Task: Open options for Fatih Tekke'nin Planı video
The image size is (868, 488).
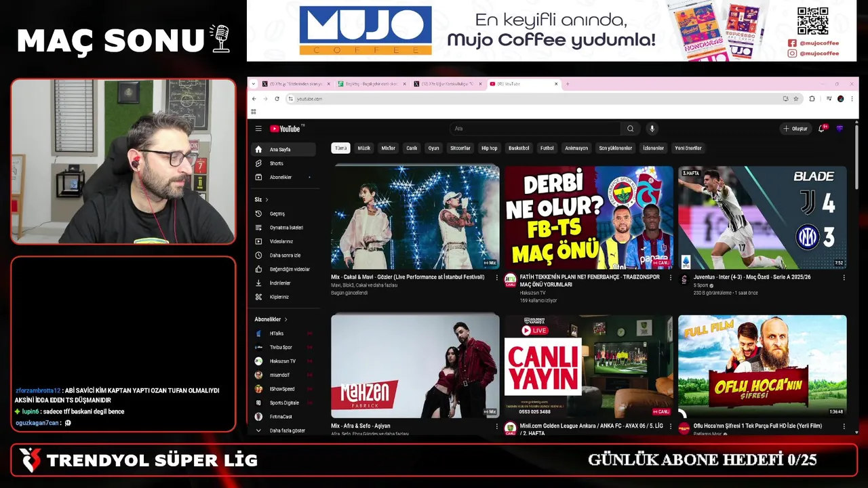Action: coord(671,277)
